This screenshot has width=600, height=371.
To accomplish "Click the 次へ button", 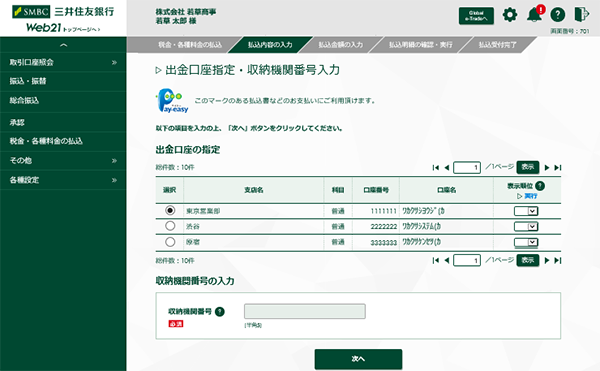I will (358, 359).
